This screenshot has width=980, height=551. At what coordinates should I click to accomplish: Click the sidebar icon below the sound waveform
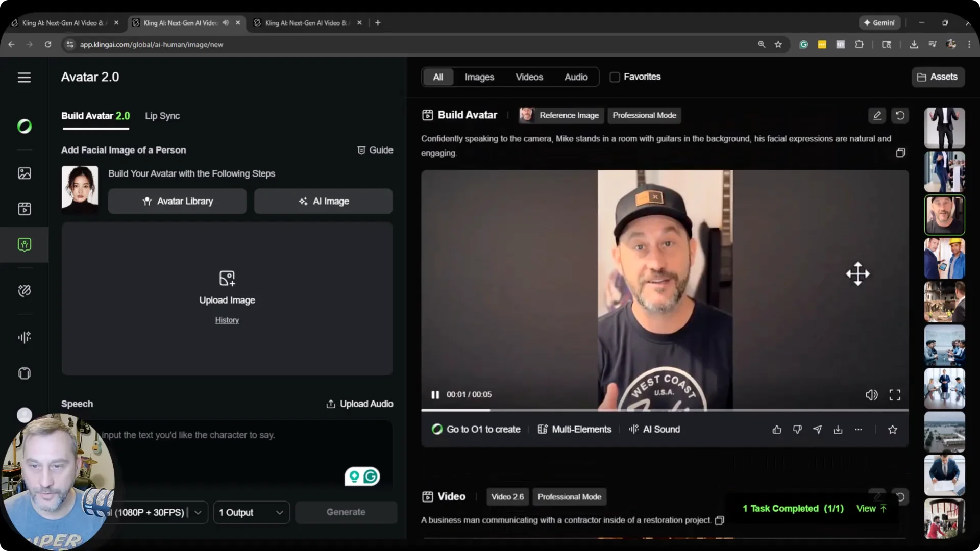[24, 373]
